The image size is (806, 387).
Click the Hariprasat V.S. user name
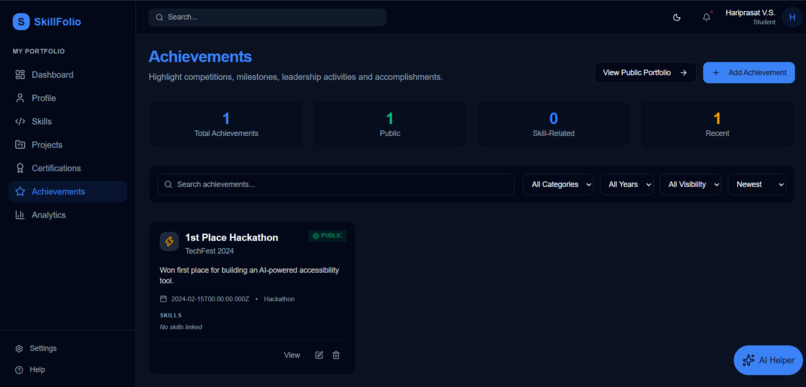750,13
